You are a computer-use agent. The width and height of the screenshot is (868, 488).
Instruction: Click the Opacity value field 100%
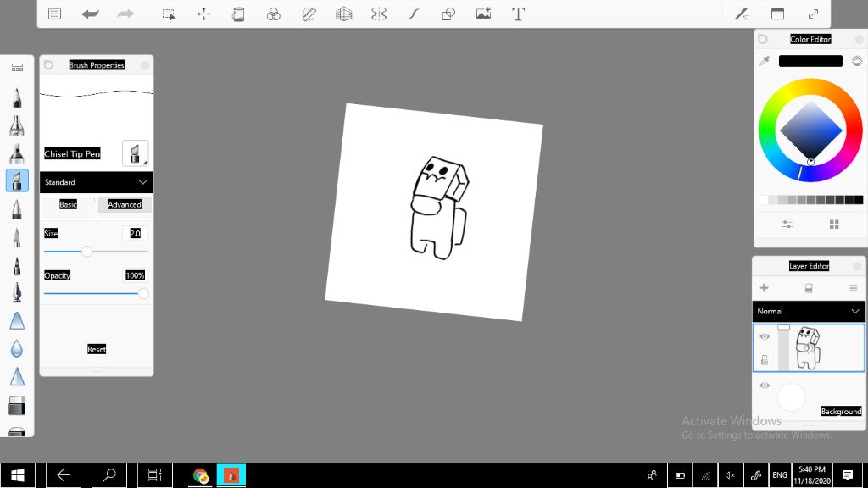click(x=135, y=275)
